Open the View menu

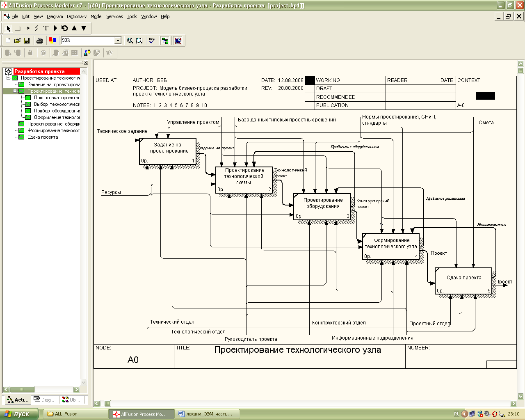[x=38, y=16]
